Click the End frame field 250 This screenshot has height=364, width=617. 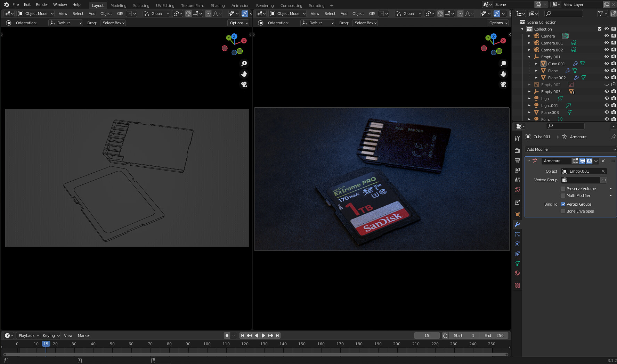494,336
